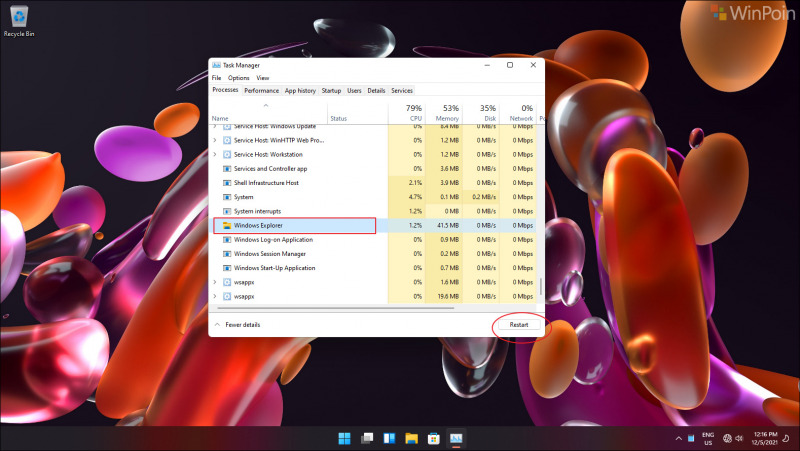Viewport: 800px width, 451px height.
Task: Expand Service Host: WinHTTP Web Proxy entry
Action: click(215, 141)
